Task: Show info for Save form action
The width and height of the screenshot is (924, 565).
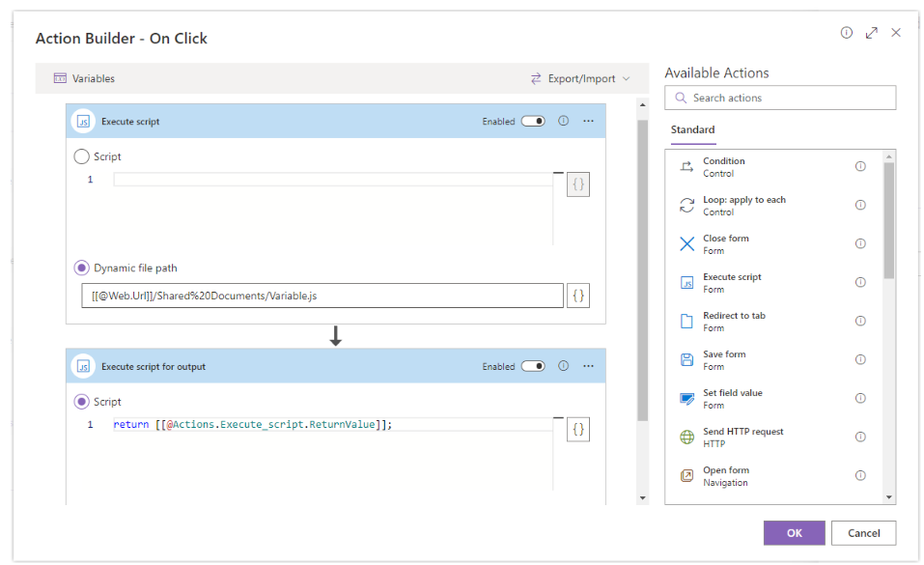Action: point(860,359)
